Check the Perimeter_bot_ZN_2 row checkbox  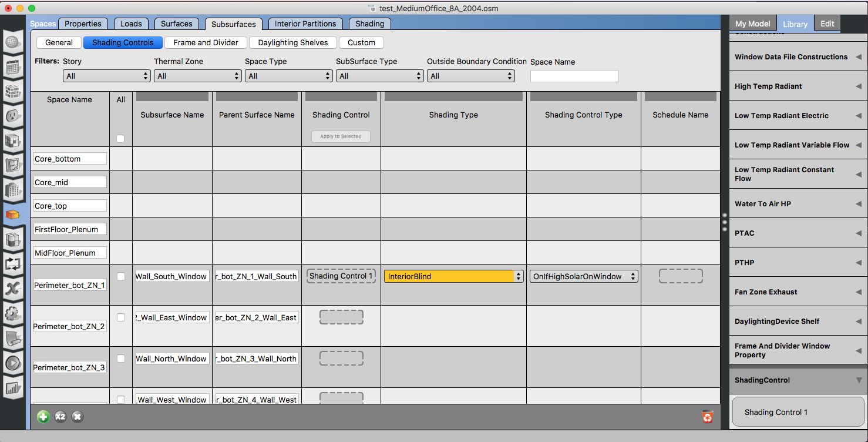(121, 317)
